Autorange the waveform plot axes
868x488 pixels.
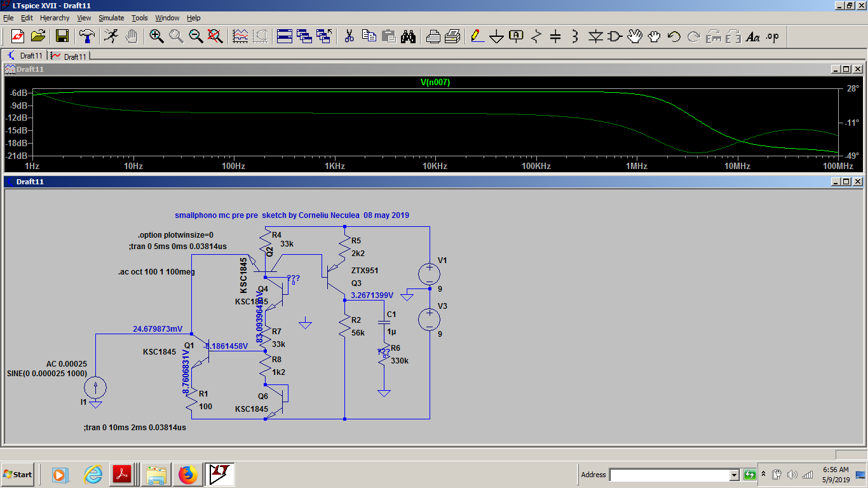(240, 36)
